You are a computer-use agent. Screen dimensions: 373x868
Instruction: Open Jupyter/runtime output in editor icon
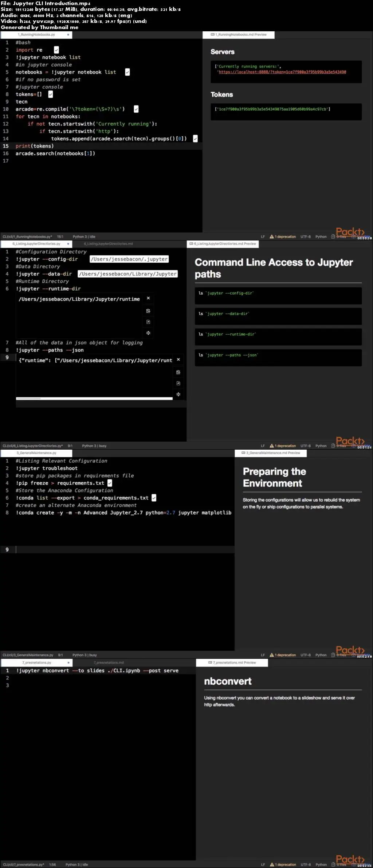148,322
